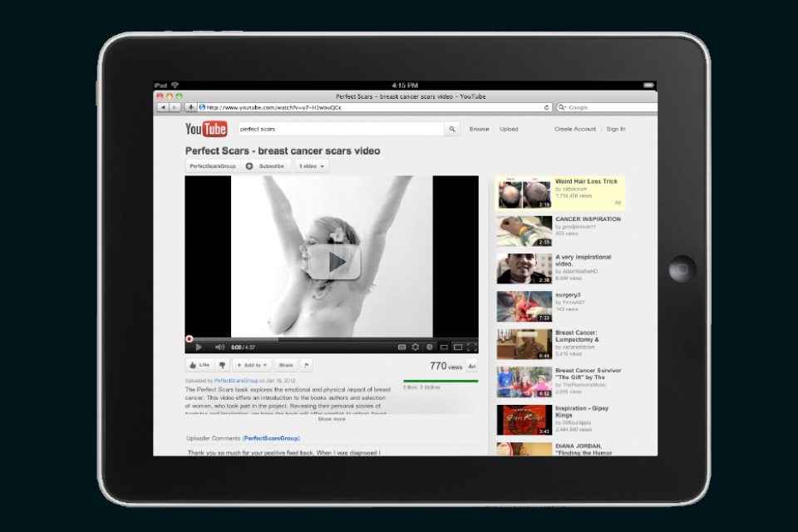Viewport: 798px width, 532px height.
Task: Click the YouTube logo
Action: (206, 129)
